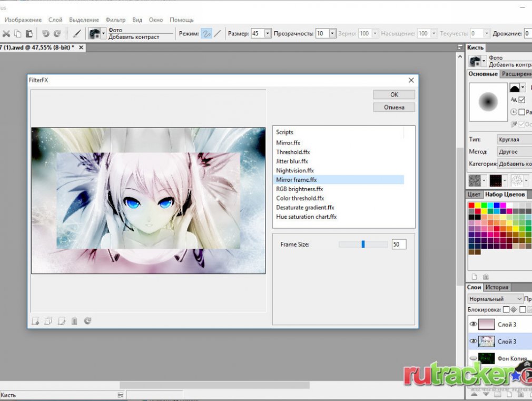Click the paper texture thumbnail icon

tap(475, 180)
